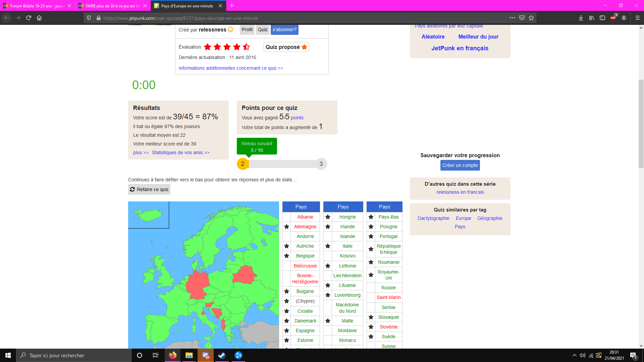This screenshot has width=644, height=362.
Task: Click the Albanie answer cell
Action: 305,217
